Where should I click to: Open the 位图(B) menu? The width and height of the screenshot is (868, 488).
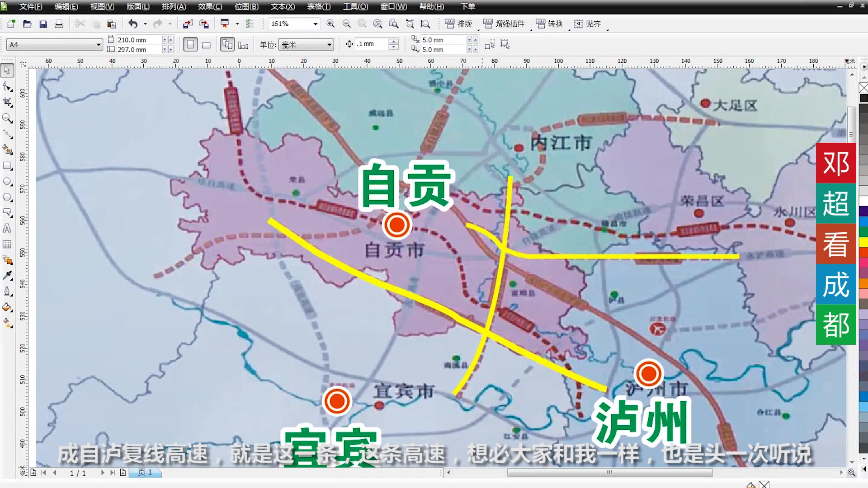pos(247,7)
